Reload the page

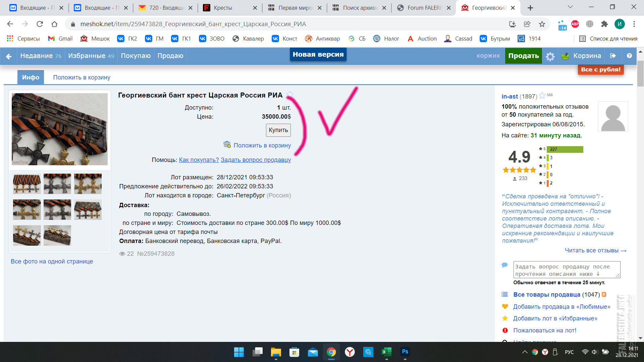(x=40, y=24)
